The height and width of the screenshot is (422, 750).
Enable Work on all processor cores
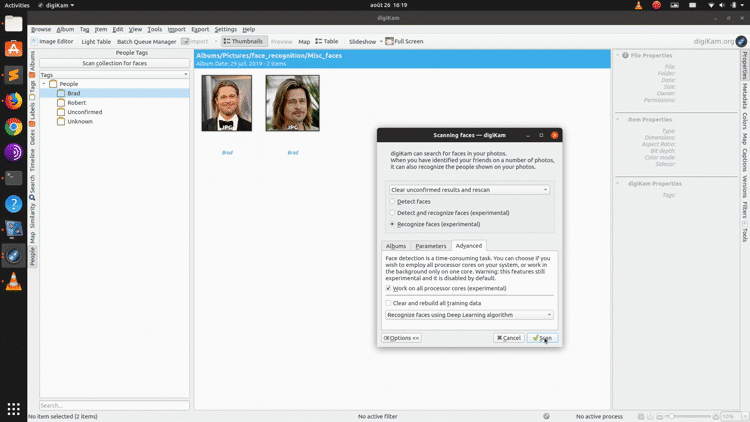click(x=390, y=288)
